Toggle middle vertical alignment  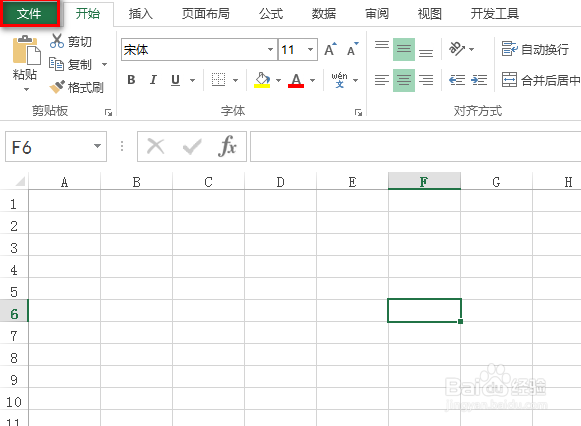pyautogui.click(x=404, y=49)
